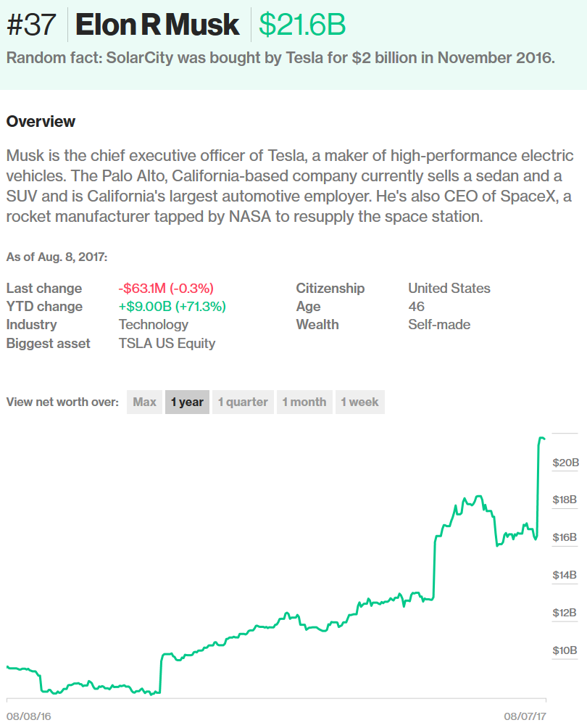View net worth over 1 week
Viewport: 587px width, 728px height.
click(x=359, y=402)
